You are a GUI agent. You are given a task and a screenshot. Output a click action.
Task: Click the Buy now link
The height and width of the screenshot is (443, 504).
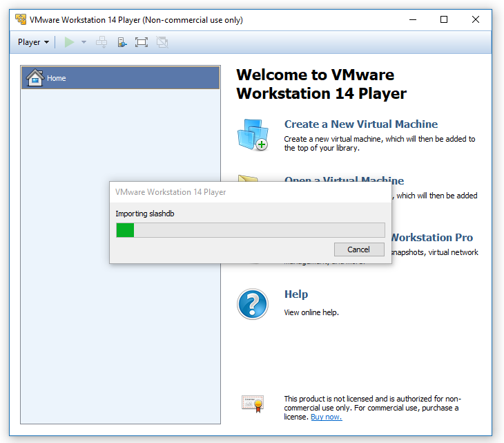coord(326,417)
